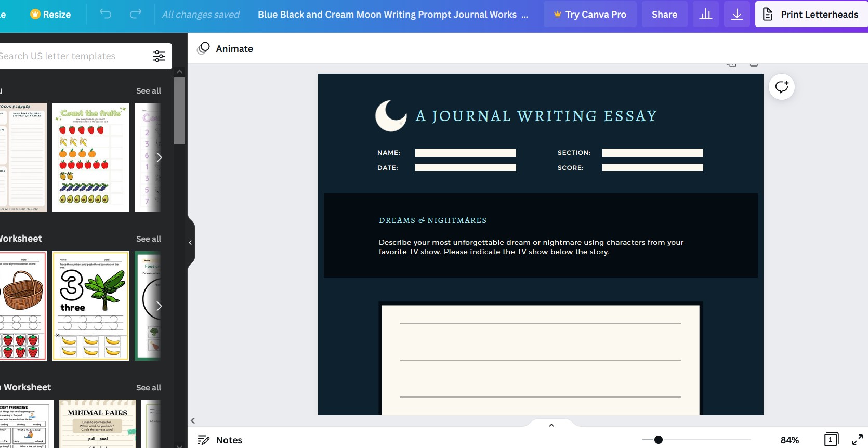Enter fullscreen presentation mode icon
This screenshot has width=868, height=448.
[858, 440]
